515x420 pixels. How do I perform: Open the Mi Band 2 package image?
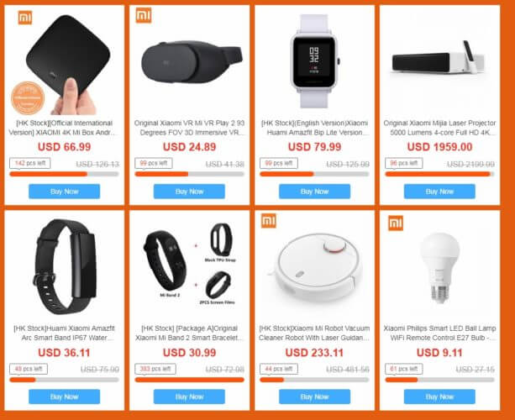190,265
